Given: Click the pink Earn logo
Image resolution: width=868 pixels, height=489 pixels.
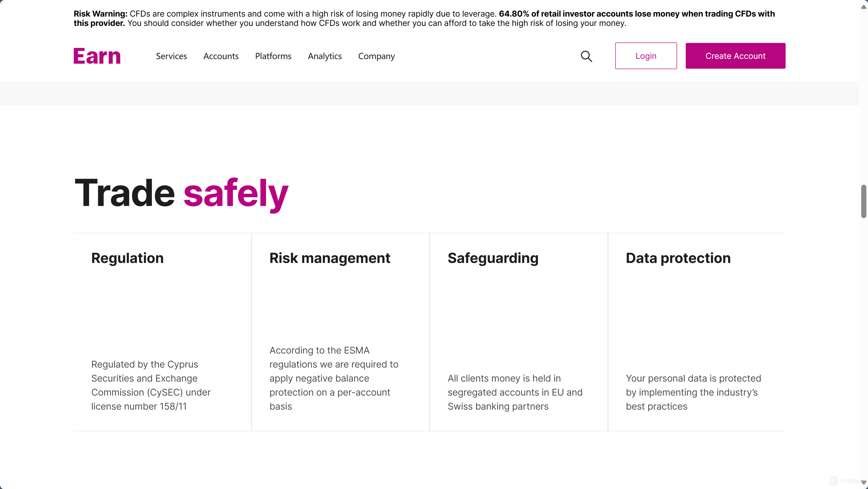Looking at the screenshot, I should [97, 56].
